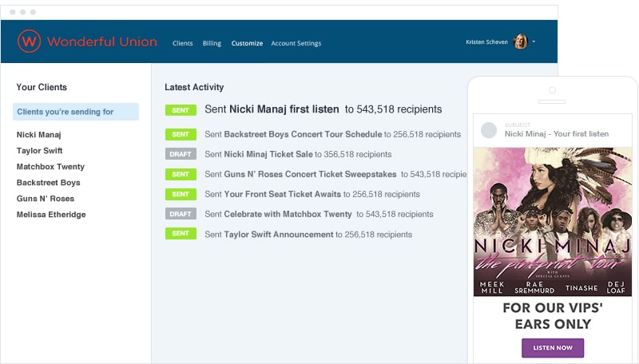
Task: Open Matchbox Twenty client
Action: coord(50,167)
